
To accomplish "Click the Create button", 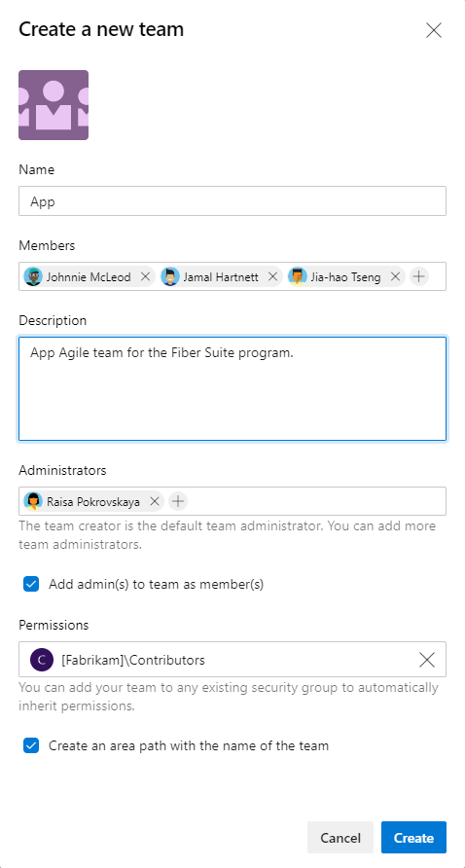I will [x=413, y=838].
